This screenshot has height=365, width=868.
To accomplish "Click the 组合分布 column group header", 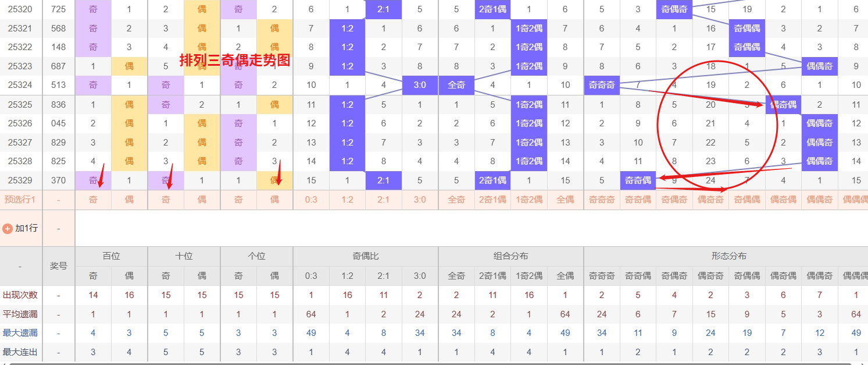I will 510,256.
